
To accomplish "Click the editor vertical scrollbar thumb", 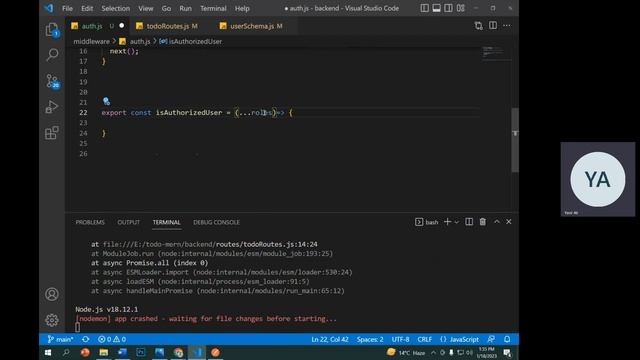I will click(x=515, y=140).
